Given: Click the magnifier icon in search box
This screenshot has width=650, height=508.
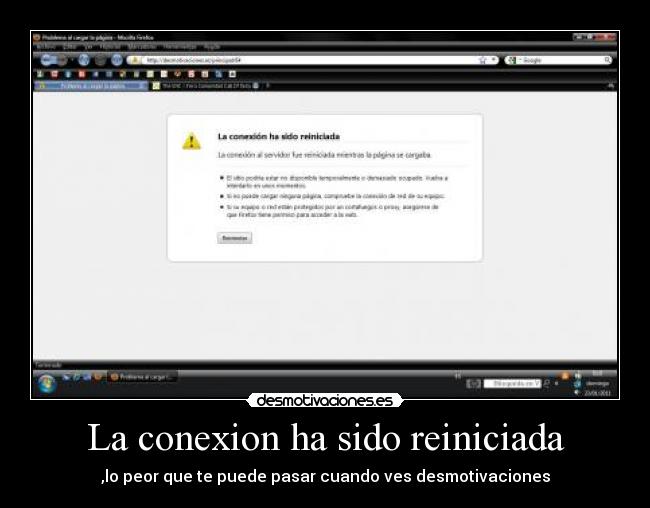Looking at the screenshot, I should click(x=607, y=60).
